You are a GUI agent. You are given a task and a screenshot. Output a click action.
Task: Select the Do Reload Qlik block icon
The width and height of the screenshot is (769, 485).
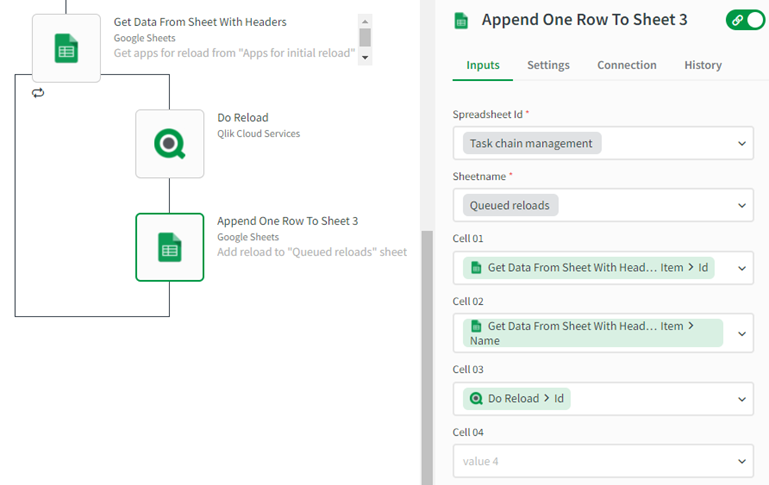pyautogui.click(x=170, y=144)
